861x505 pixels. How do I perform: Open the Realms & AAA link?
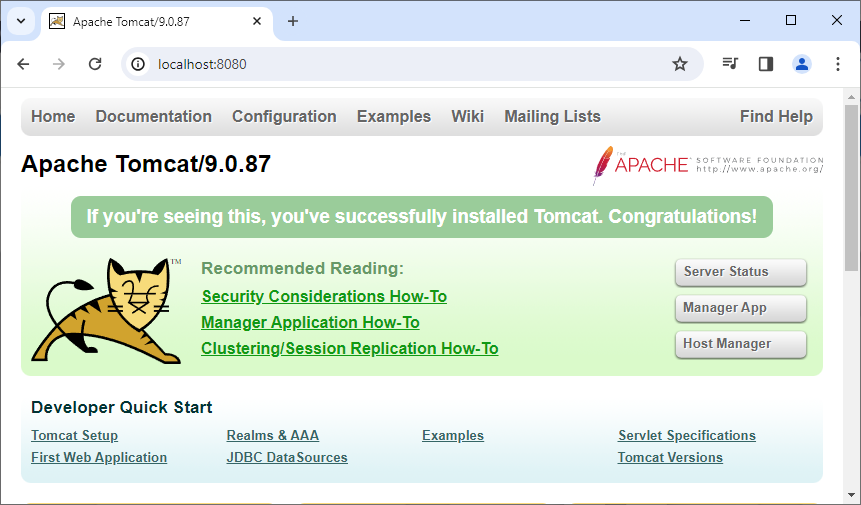pos(273,435)
